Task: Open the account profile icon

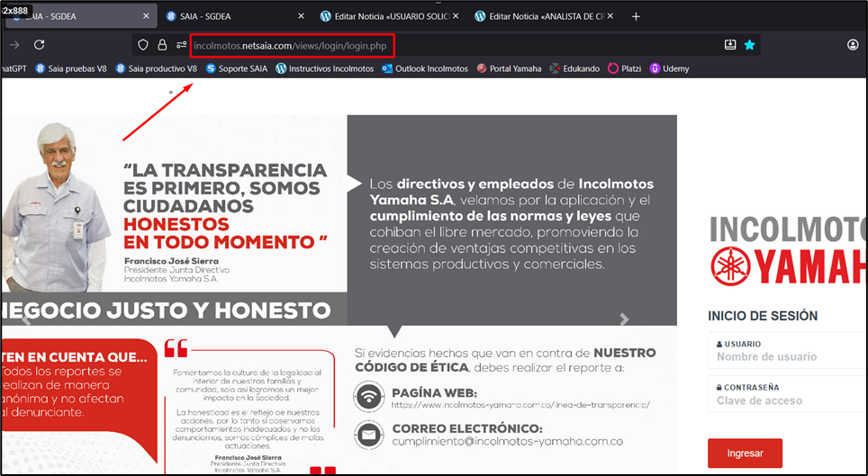Action: (853, 45)
